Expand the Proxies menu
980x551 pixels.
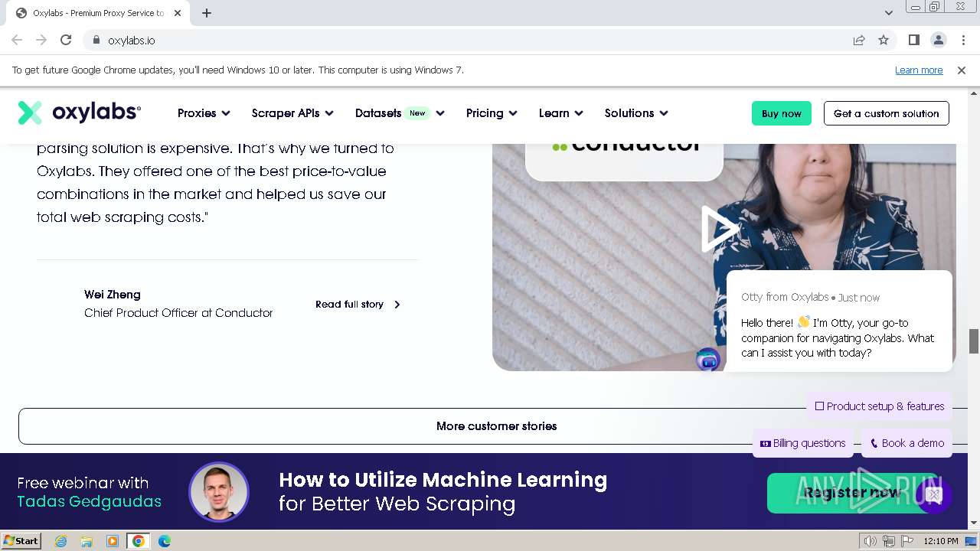[204, 112]
